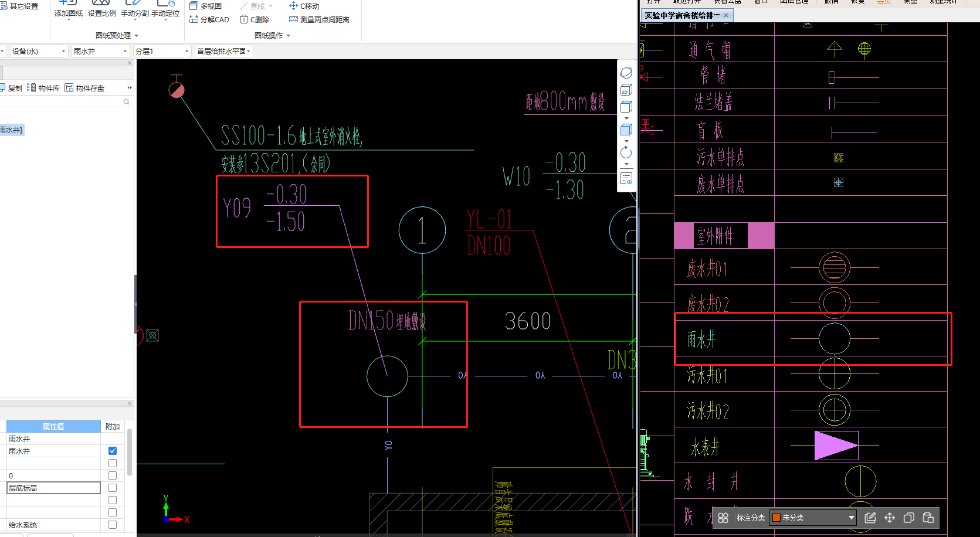
Task: Click the disabled 直线 line tool
Action: (256, 6)
